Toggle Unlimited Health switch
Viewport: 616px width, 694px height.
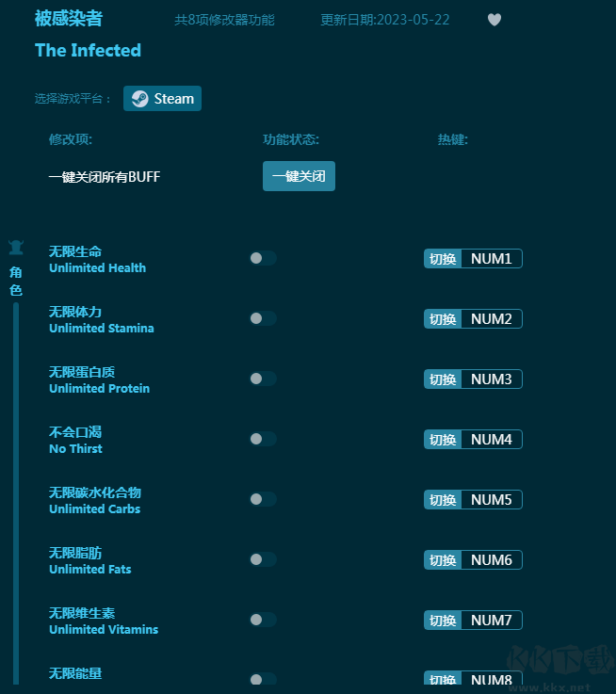point(263,258)
